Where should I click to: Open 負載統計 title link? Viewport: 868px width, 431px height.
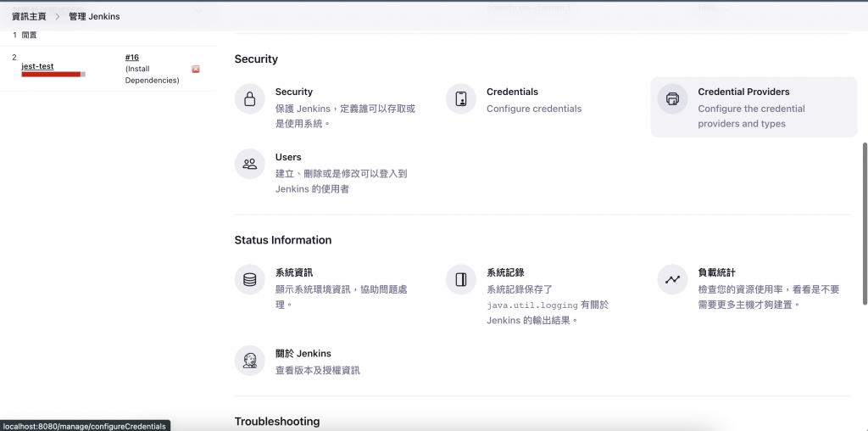pyautogui.click(x=716, y=272)
